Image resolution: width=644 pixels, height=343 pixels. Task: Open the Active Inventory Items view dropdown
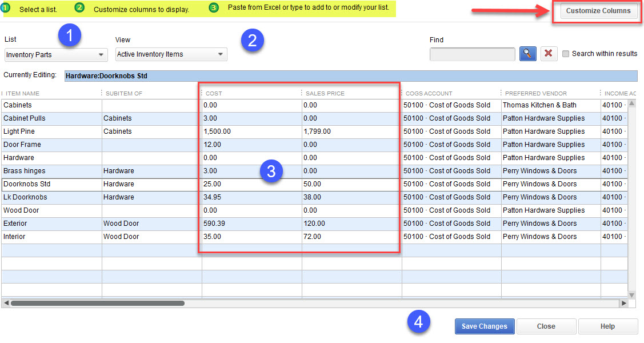pyautogui.click(x=171, y=54)
